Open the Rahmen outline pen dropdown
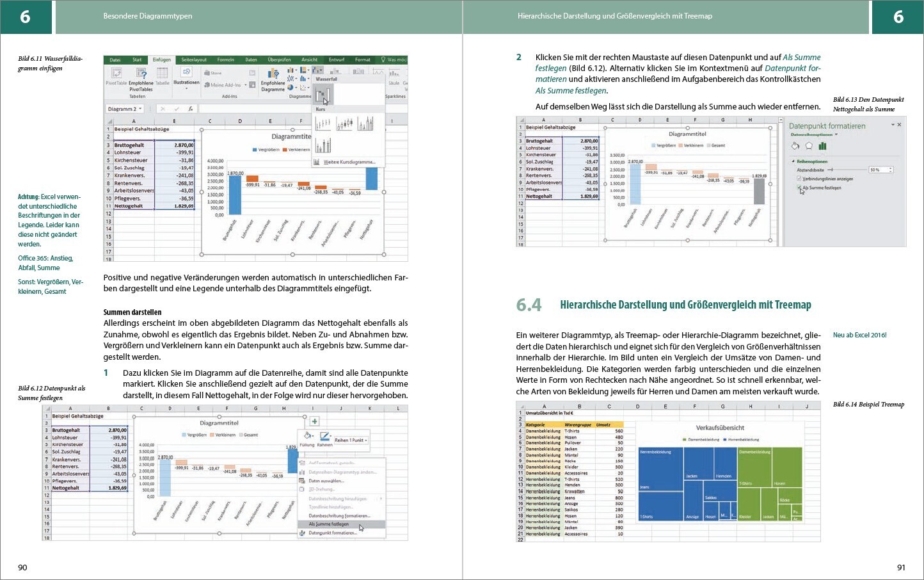Screen dimensions: 924x580 tap(325, 439)
